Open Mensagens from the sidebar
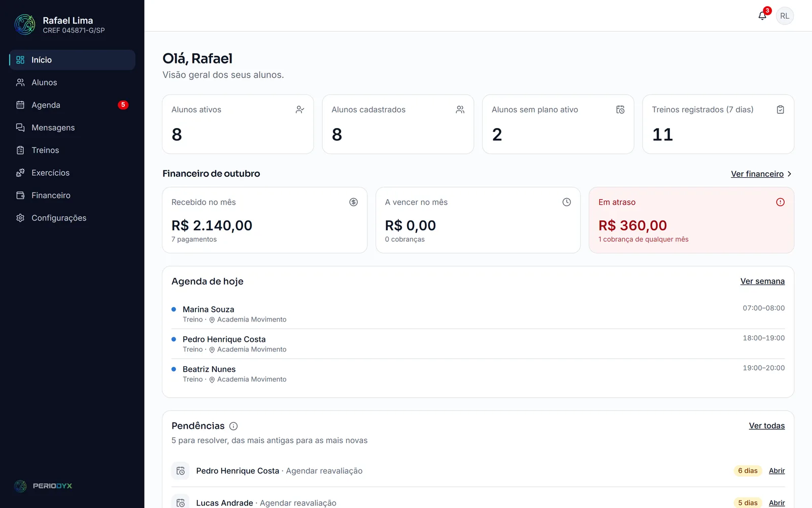Viewport: 812px width, 508px height. point(72,128)
